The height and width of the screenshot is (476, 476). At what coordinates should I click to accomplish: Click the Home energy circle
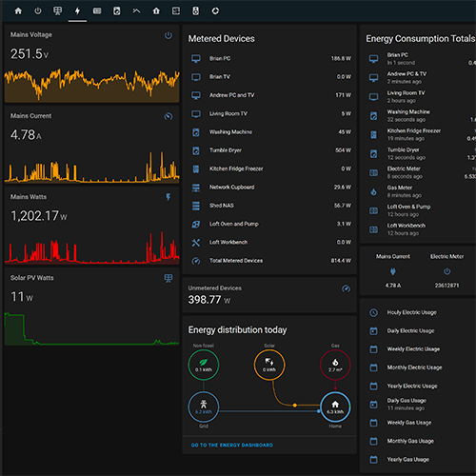335,407
